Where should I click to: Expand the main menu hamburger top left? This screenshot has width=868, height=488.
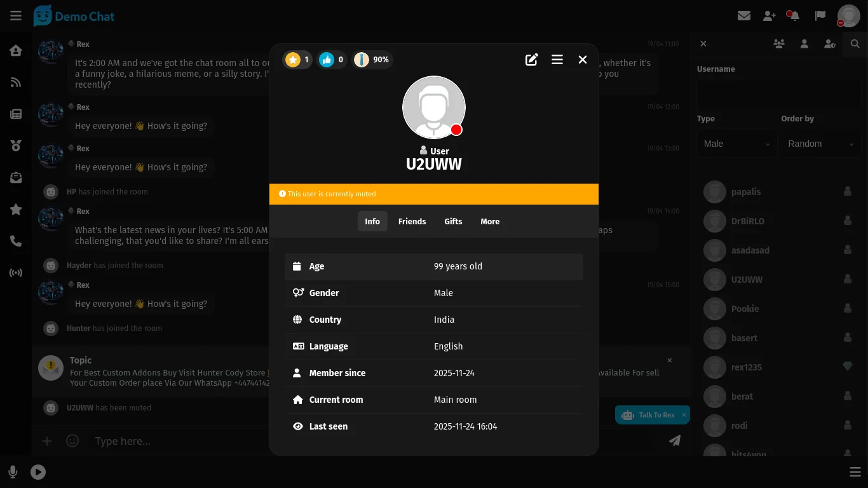16,16
